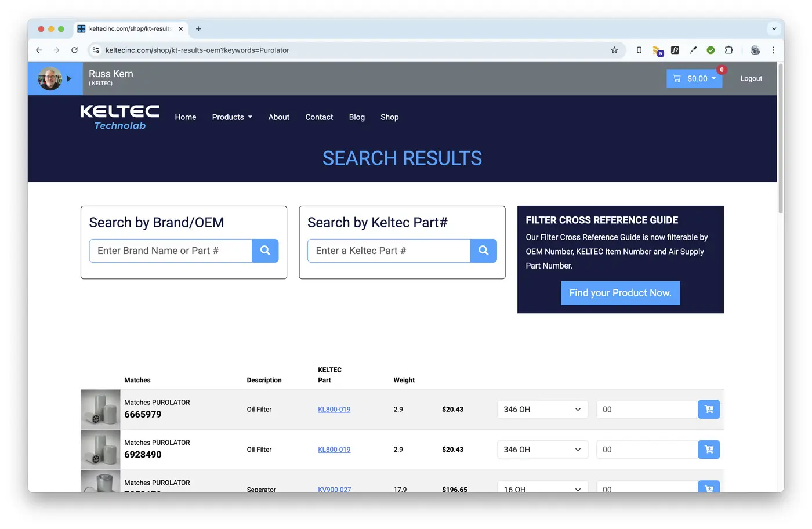Screen dimensions: 812x529
Task: Click the browser forward arrow
Action: (x=56, y=50)
